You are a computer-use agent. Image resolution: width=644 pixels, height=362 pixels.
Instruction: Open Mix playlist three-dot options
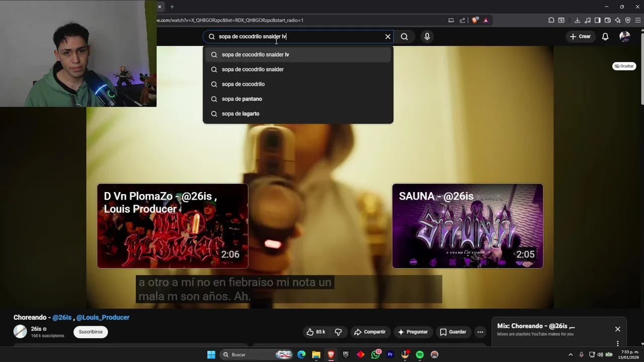pyautogui.click(x=617, y=344)
